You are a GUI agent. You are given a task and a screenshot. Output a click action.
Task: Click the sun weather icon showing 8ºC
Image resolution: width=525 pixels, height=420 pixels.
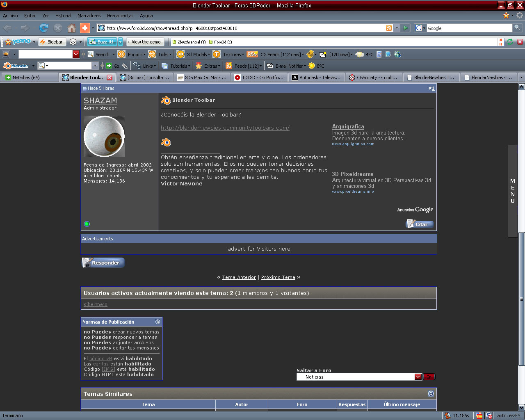tap(312, 66)
